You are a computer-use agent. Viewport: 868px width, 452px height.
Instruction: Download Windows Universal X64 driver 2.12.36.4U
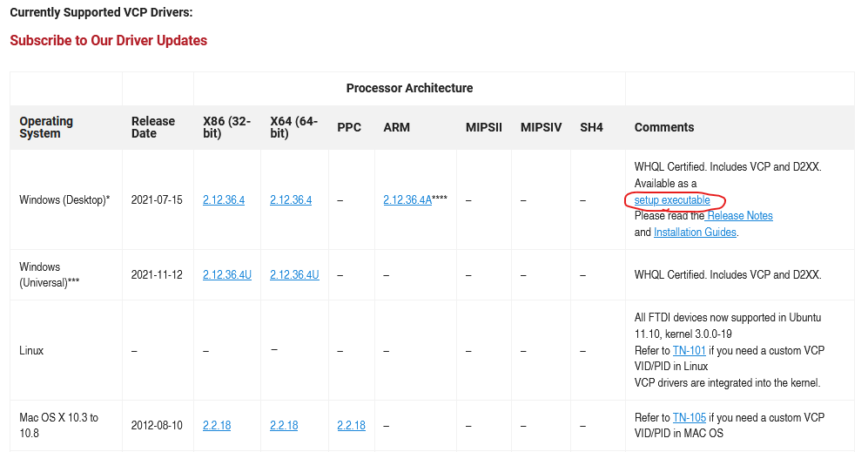[x=294, y=274]
